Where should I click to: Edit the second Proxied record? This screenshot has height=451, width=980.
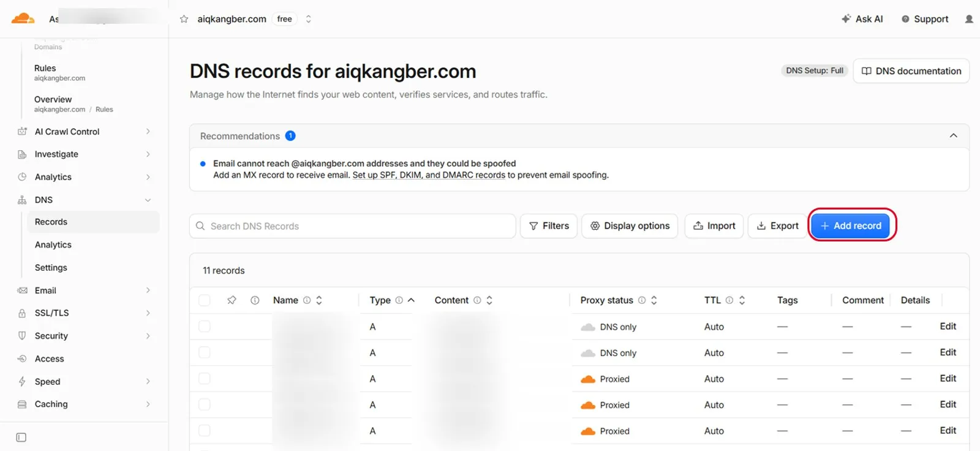coord(948,404)
